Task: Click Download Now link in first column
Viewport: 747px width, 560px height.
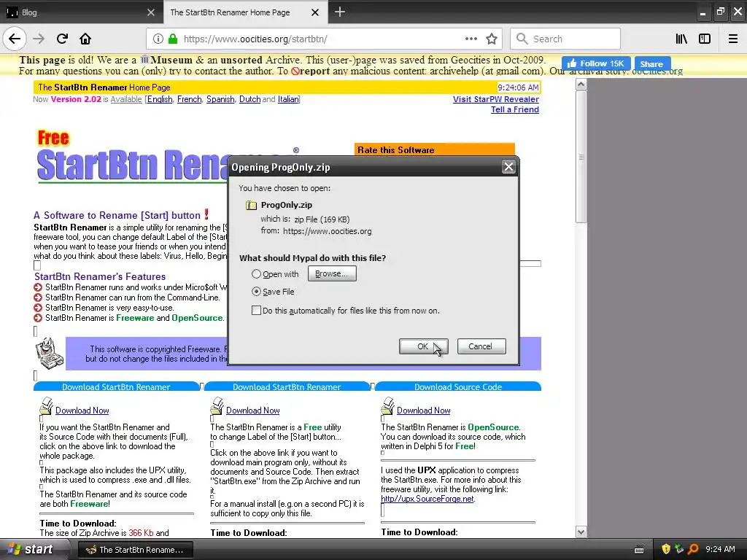Action: click(x=82, y=411)
